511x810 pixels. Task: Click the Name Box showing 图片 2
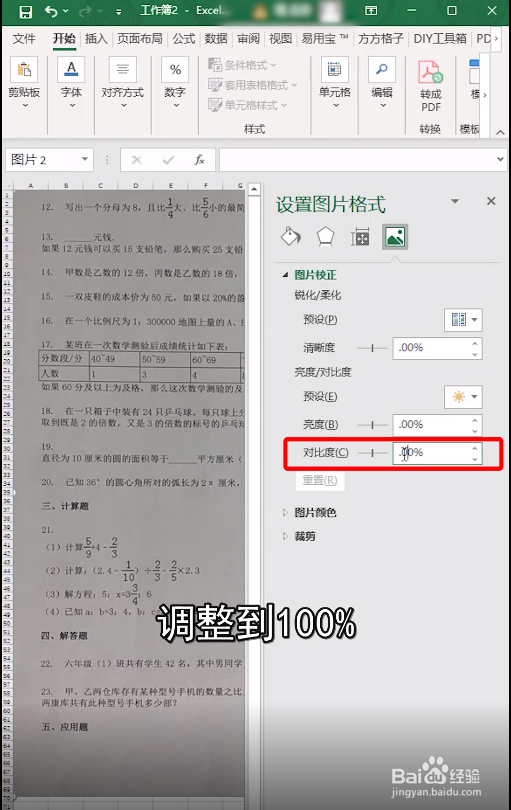pos(43,160)
